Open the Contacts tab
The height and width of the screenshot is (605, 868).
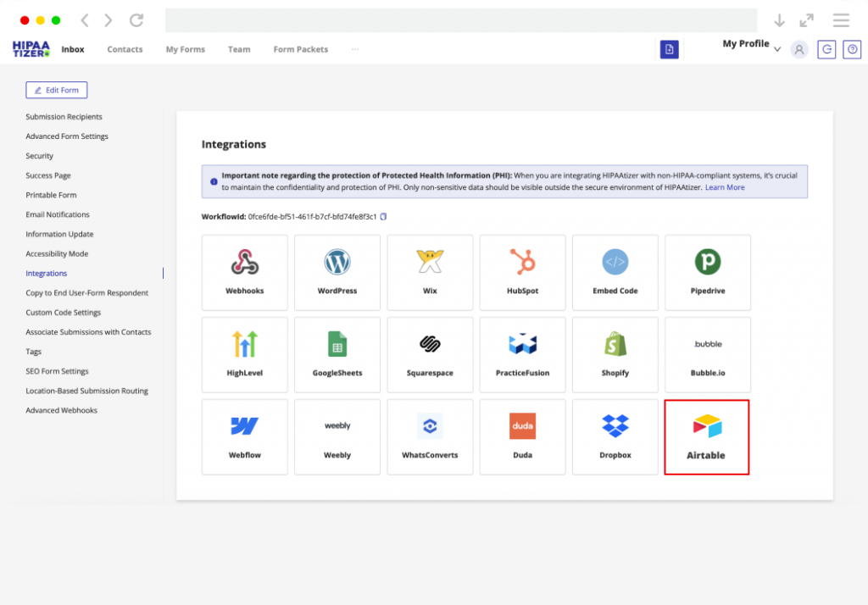coord(125,49)
